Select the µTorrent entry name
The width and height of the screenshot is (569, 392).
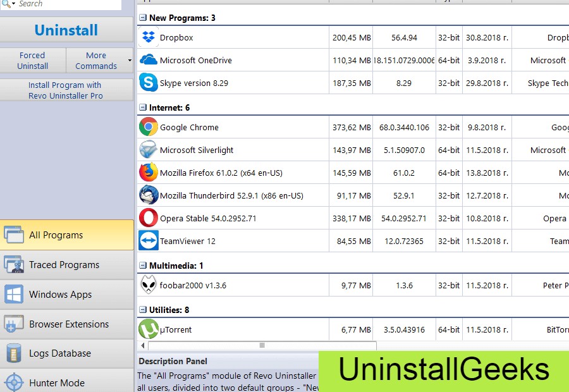(176, 329)
